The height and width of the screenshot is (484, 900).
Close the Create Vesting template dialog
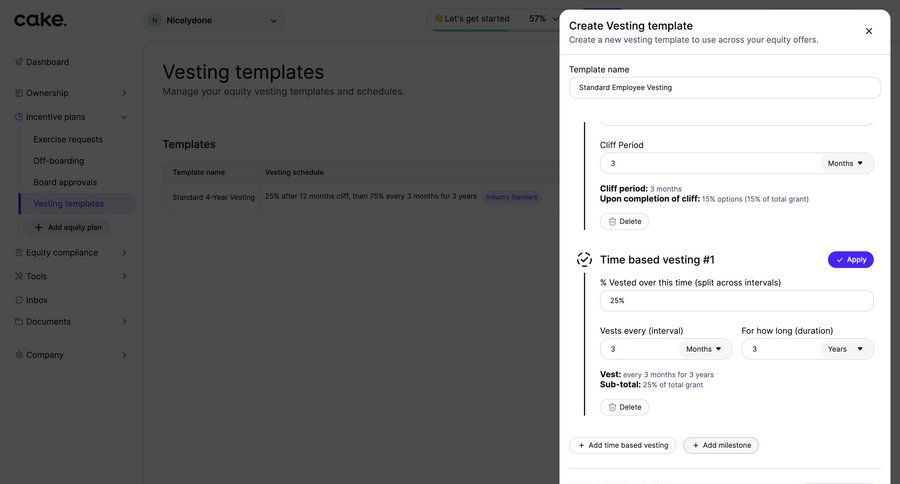(x=868, y=31)
